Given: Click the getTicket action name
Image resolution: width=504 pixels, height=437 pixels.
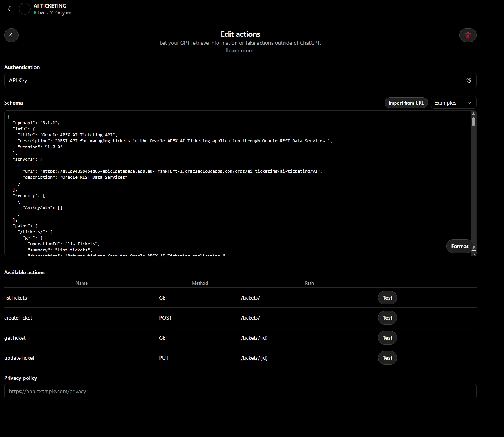Looking at the screenshot, I should (15, 338).
